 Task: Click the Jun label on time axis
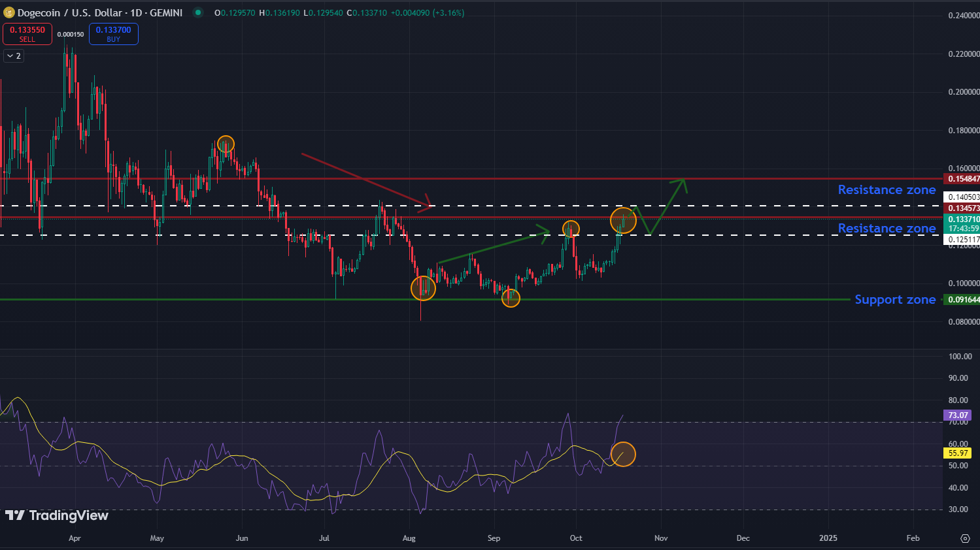point(241,538)
